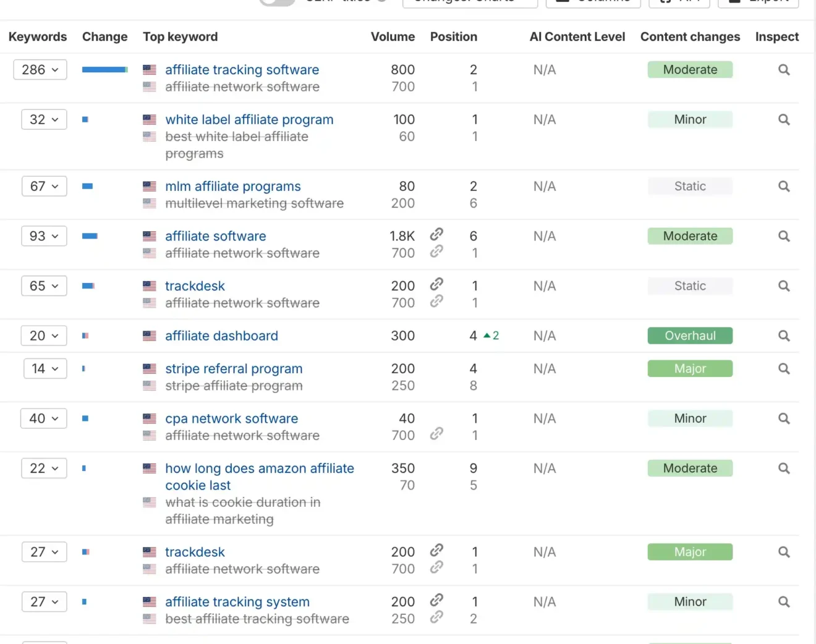Click US flag beside stripe referral program
Viewport: 816px width, 644px height.
[x=150, y=369]
